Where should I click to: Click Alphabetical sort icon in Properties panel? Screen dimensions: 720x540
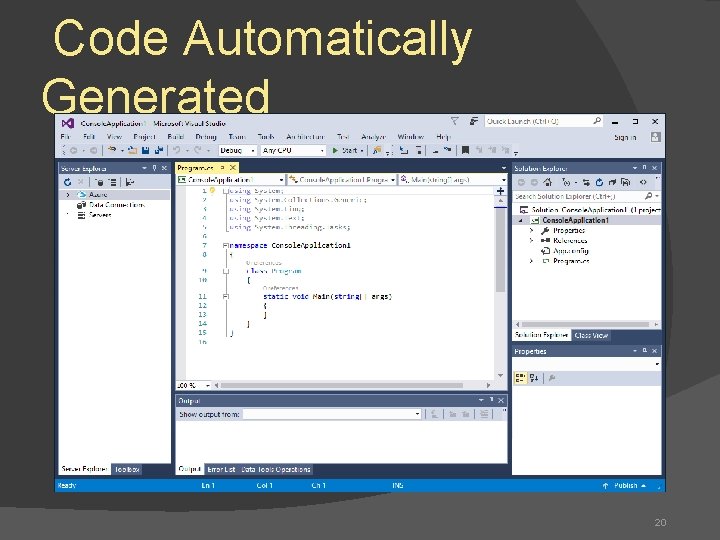click(x=534, y=378)
